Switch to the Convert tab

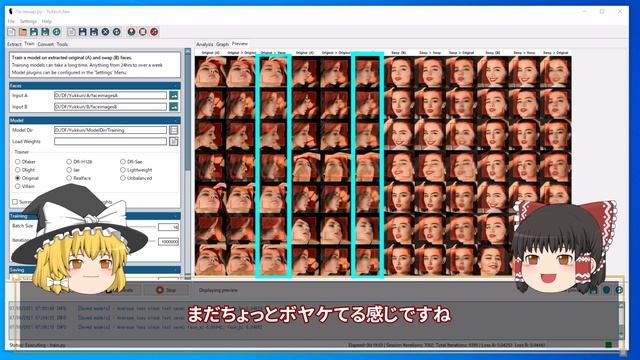click(45, 44)
